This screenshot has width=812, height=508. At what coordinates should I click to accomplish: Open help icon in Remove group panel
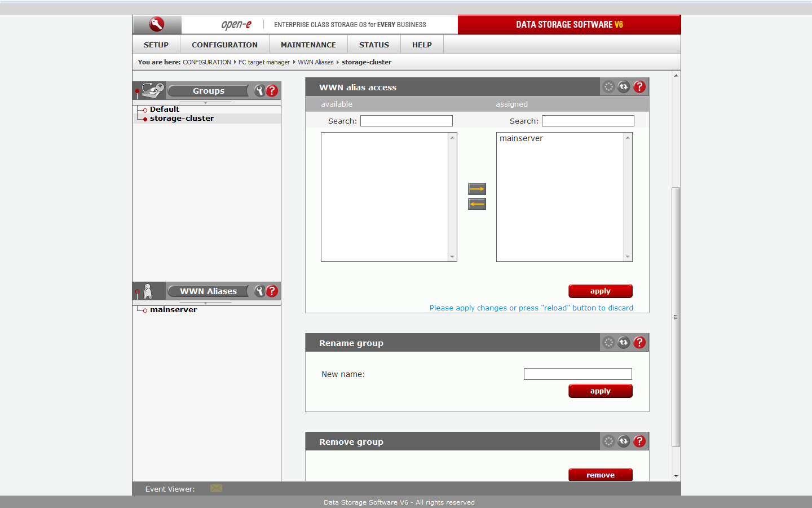pos(639,441)
